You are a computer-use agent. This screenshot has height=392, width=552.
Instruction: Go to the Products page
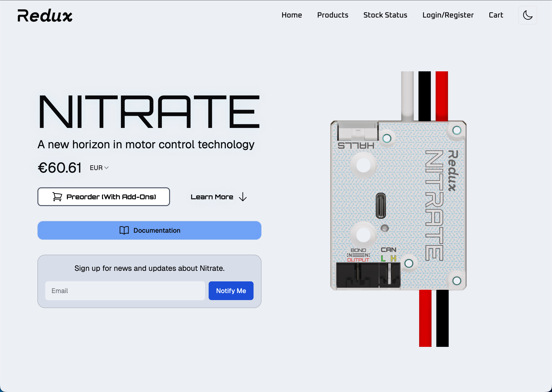332,15
